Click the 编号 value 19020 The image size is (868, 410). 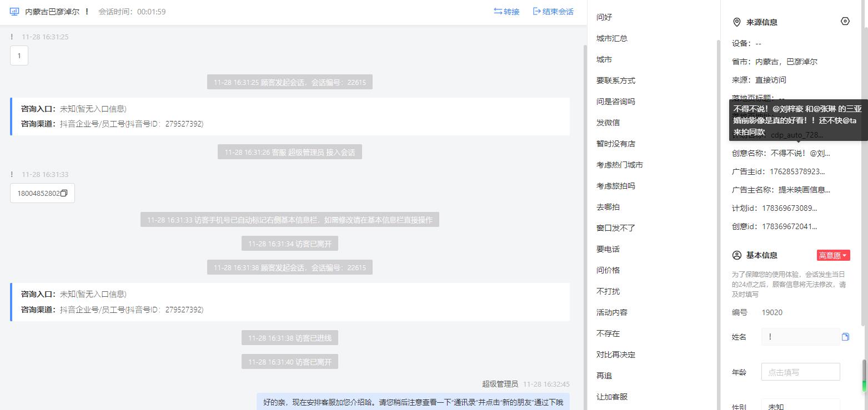tap(772, 312)
